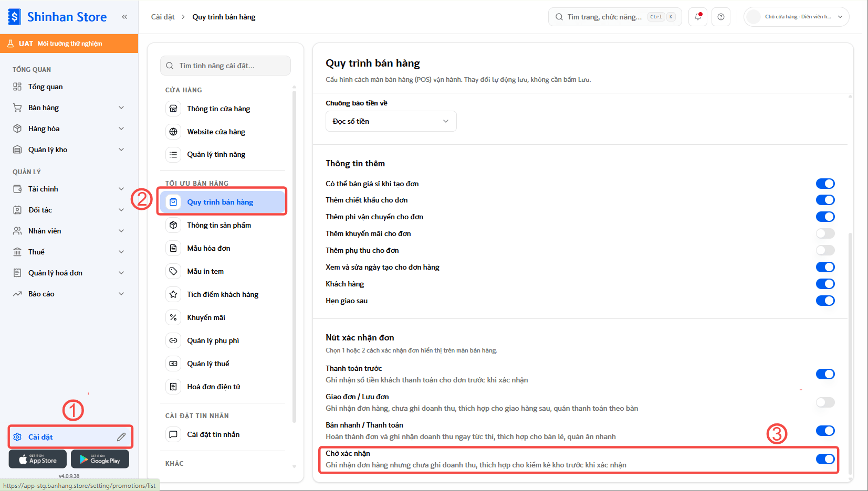Open the notification bell

[698, 17]
